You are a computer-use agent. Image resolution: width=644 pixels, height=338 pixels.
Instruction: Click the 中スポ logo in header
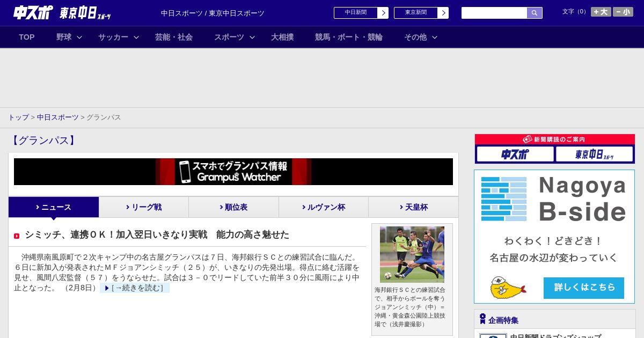pyautogui.click(x=33, y=12)
